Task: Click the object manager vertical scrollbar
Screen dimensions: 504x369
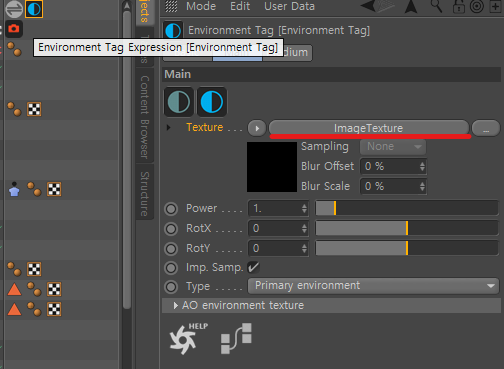Action: [x=127, y=160]
